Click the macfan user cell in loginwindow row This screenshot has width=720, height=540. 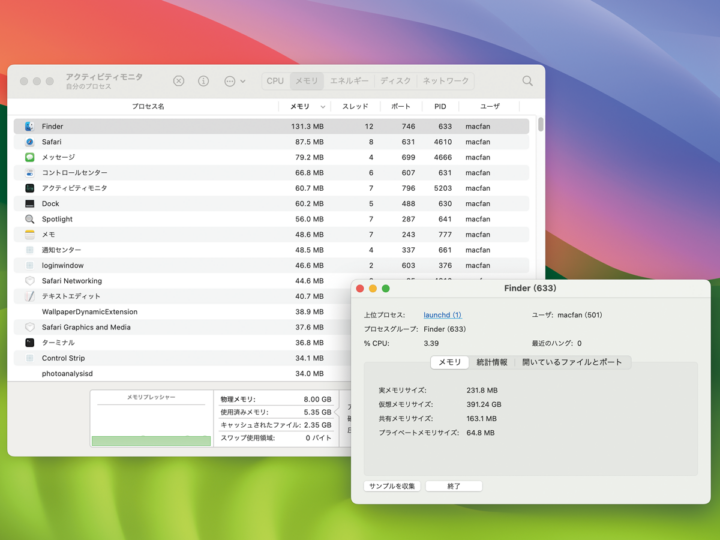478,265
